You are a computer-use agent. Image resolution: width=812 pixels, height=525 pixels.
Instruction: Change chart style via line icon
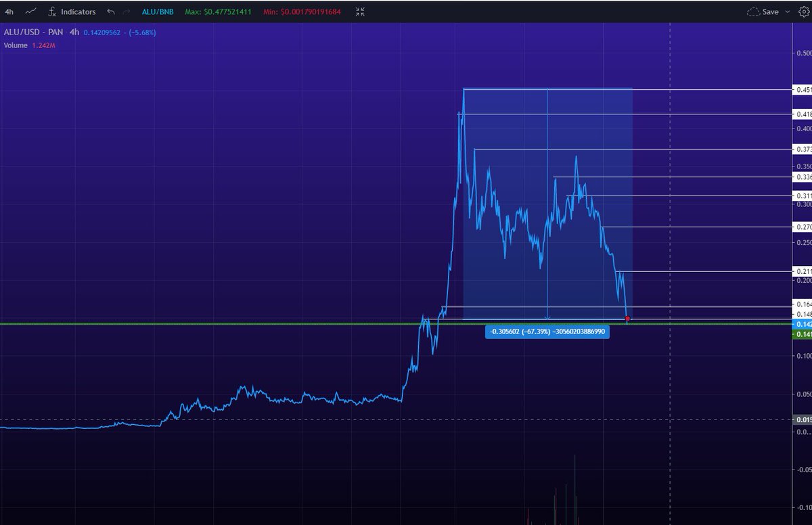(x=30, y=12)
